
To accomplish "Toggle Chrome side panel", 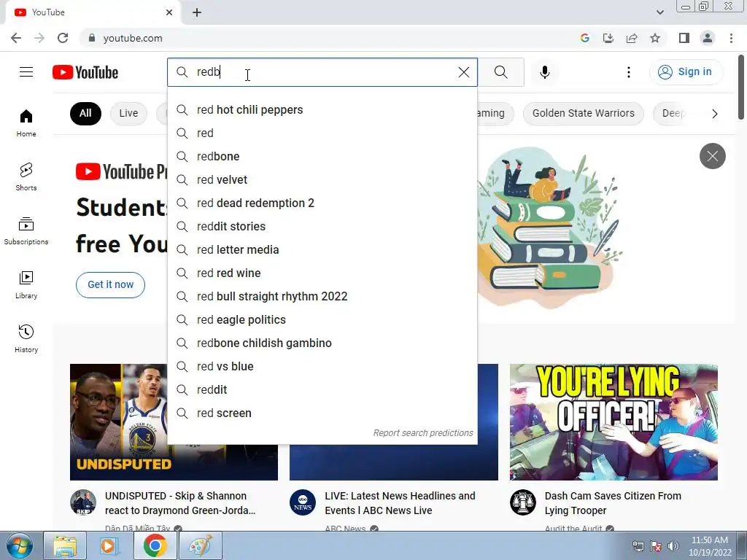I will point(684,38).
